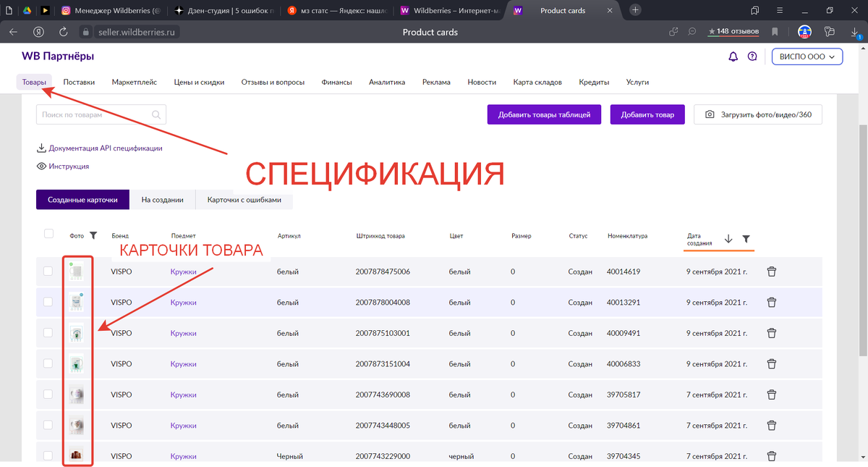Sort by creation date with down arrow
The height and width of the screenshot is (467, 868).
click(728, 239)
